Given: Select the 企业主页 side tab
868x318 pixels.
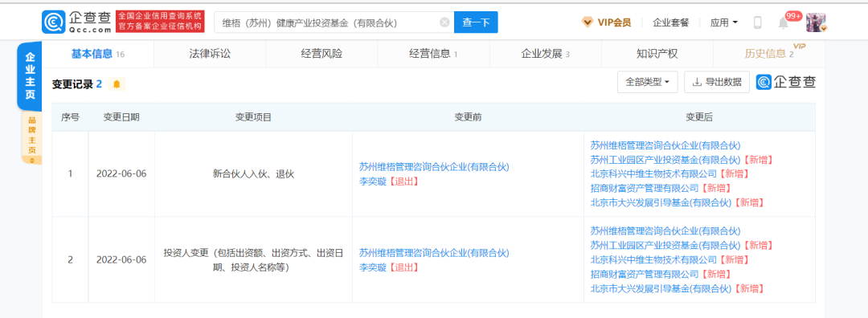Looking at the screenshot, I should tap(30, 75).
